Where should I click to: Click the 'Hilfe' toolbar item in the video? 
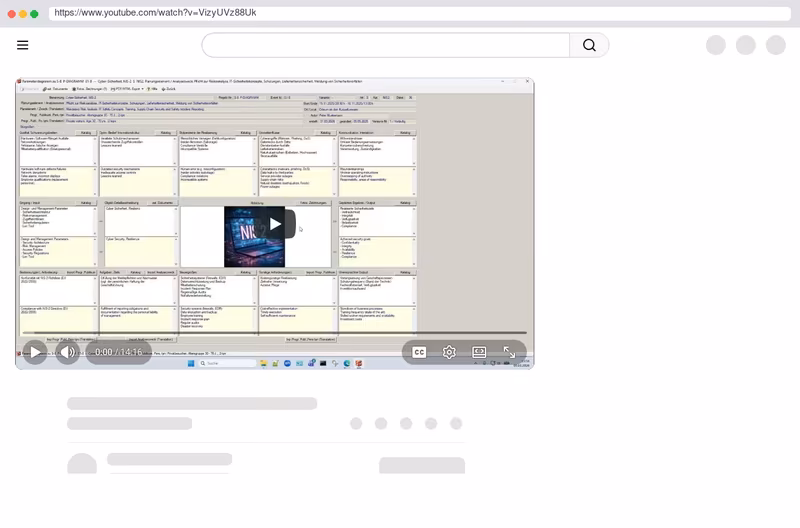click(152, 89)
